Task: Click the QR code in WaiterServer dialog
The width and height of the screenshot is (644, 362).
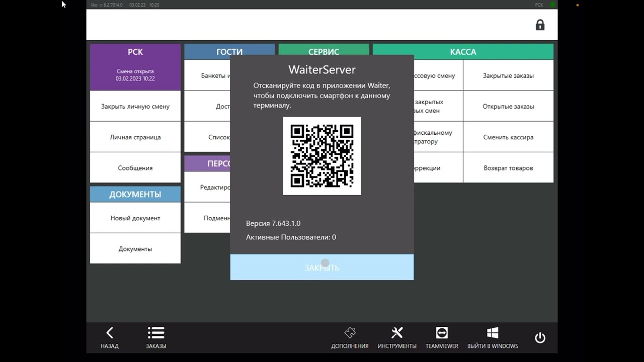Action: 322,156
